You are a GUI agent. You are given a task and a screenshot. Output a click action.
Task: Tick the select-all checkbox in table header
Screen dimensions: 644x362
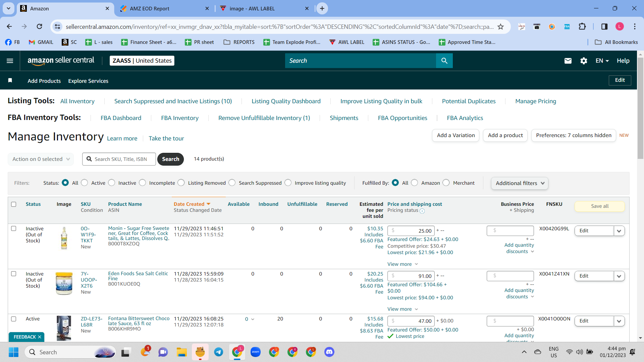[14, 204]
